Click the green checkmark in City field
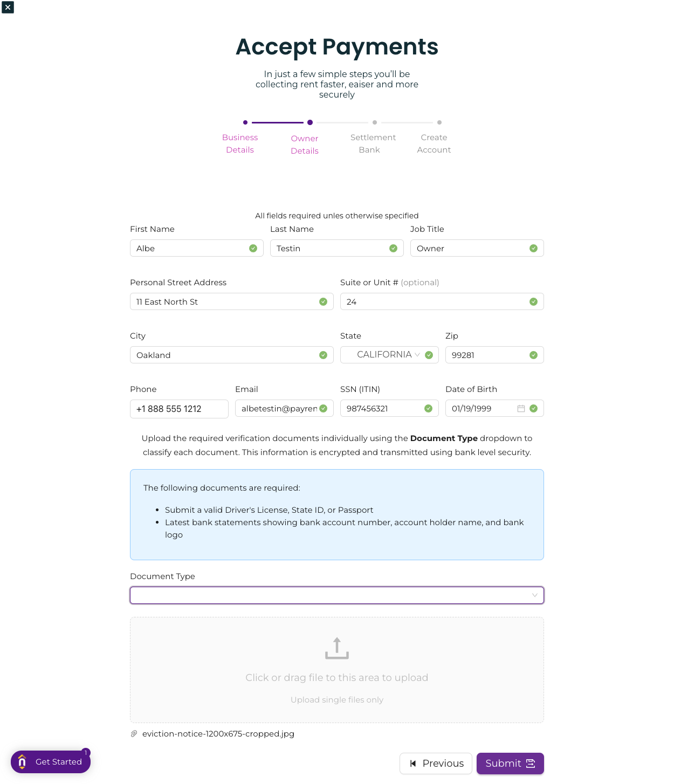 [x=323, y=355]
